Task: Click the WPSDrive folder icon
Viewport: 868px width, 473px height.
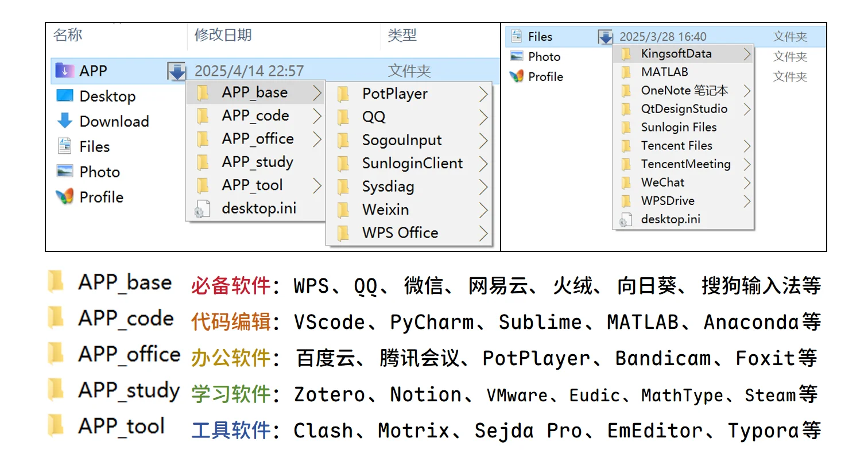Action: pyautogui.click(x=626, y=201)
